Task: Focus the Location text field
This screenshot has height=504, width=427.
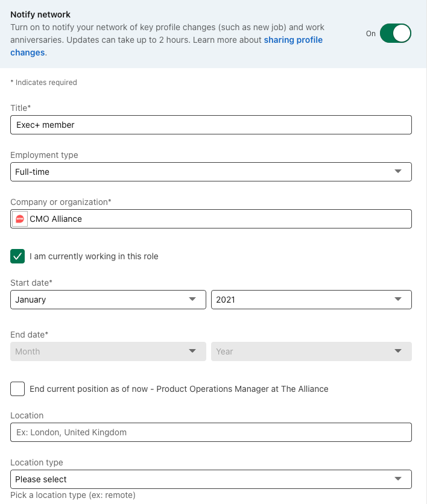Action: [x=210, y=432]
